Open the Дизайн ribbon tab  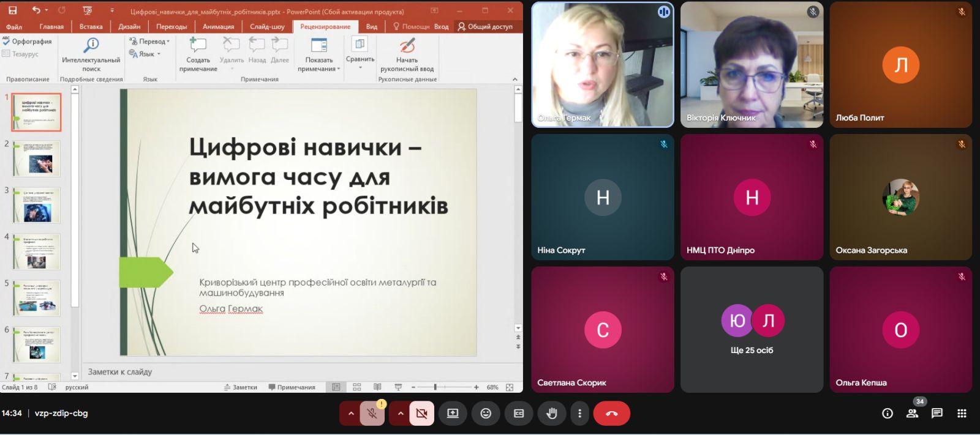129,26
